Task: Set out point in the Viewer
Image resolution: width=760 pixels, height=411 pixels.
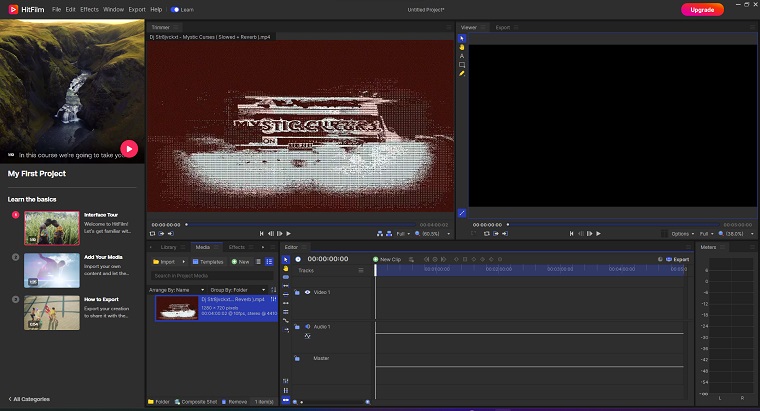Action: coord(505,234)
